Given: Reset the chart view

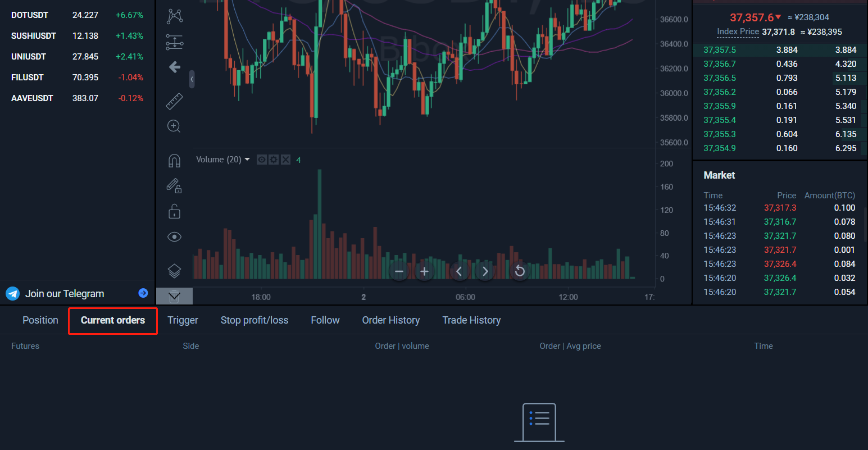Looking at the screenshot, I should 520,272.
